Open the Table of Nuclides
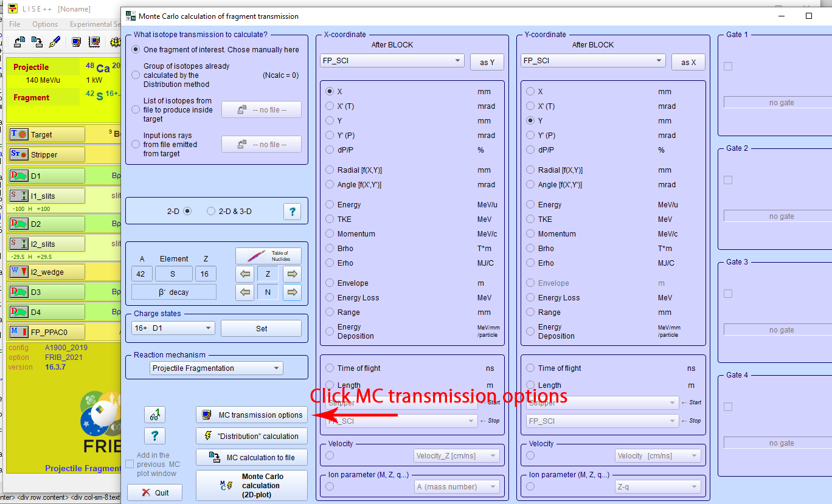 (x=268, y=256)
